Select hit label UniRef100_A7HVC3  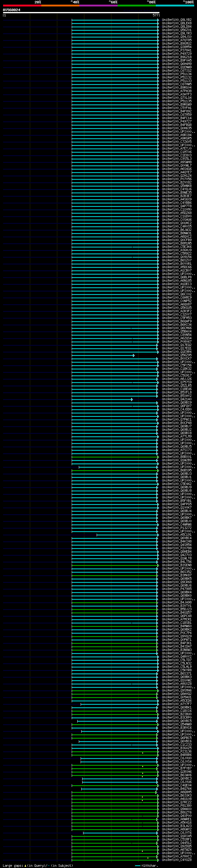pos(176,856)
